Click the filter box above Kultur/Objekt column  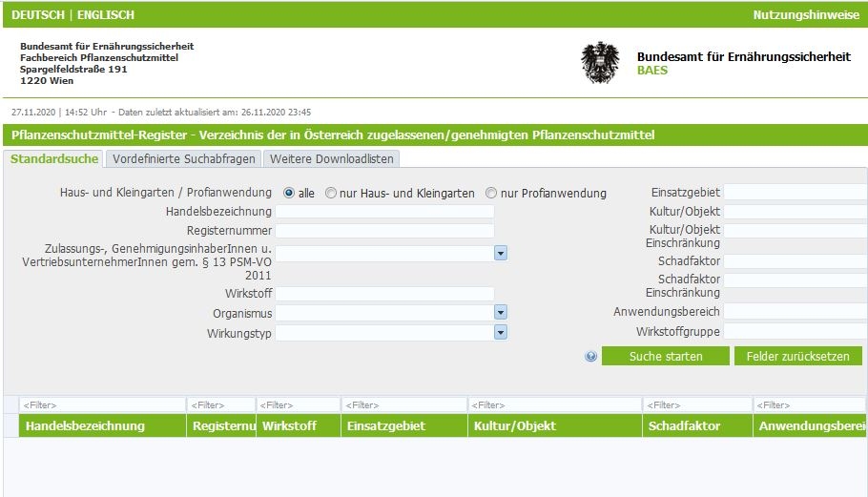point(554,405)
